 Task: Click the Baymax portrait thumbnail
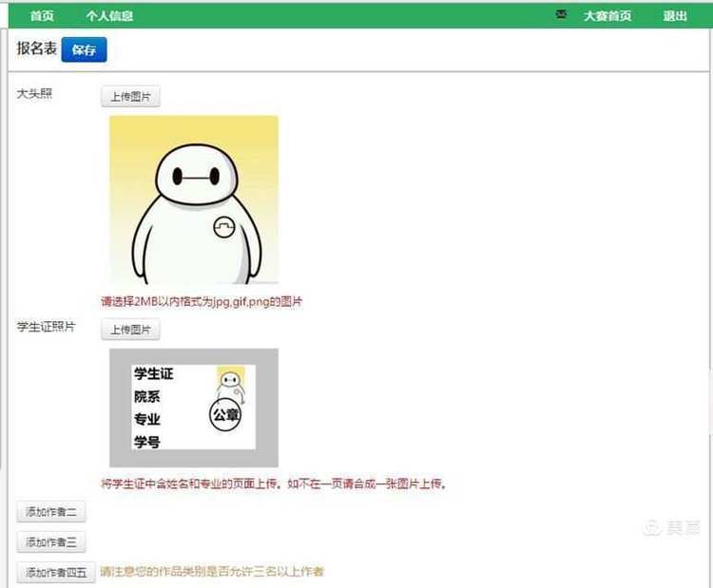coord(194,199)
